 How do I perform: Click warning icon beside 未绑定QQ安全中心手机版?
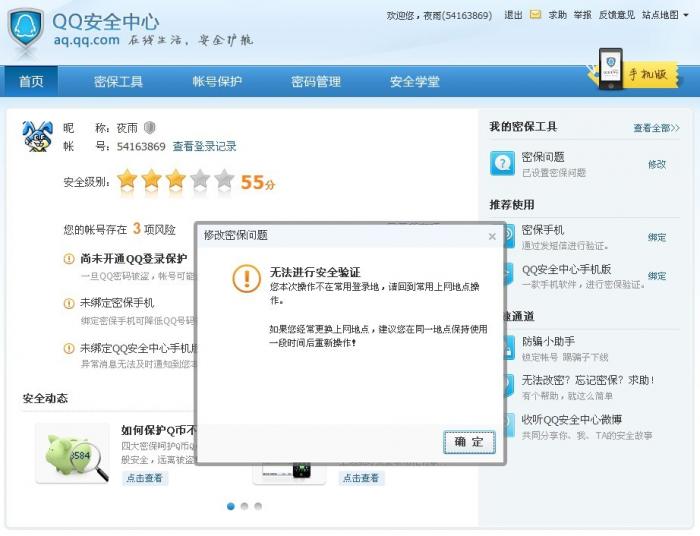[69, 348]
